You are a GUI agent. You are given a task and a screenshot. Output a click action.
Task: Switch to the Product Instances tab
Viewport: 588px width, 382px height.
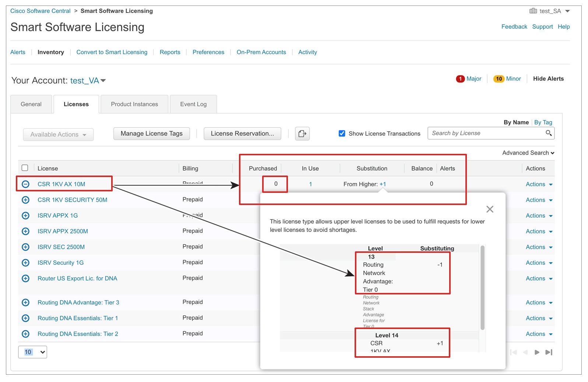pyautogui.click(x=134, y=104)
